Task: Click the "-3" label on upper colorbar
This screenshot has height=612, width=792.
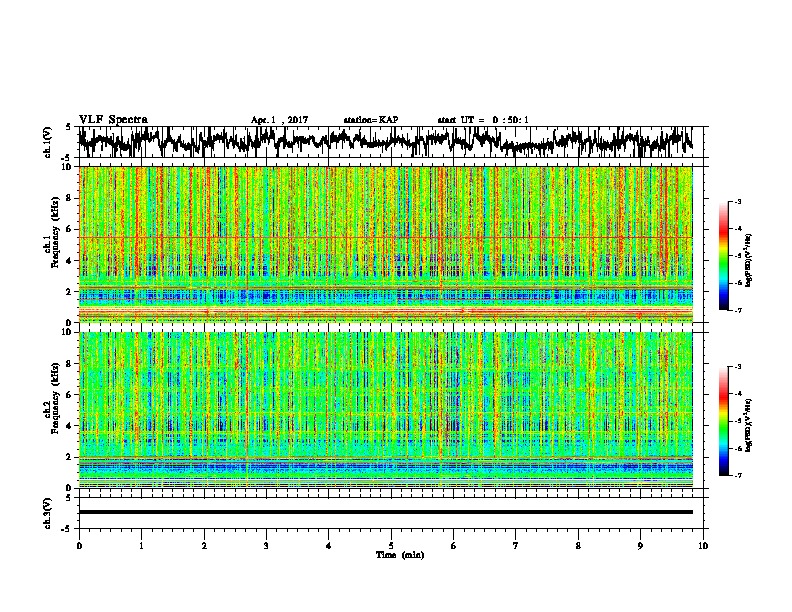Action: click(x=738, y=201)
